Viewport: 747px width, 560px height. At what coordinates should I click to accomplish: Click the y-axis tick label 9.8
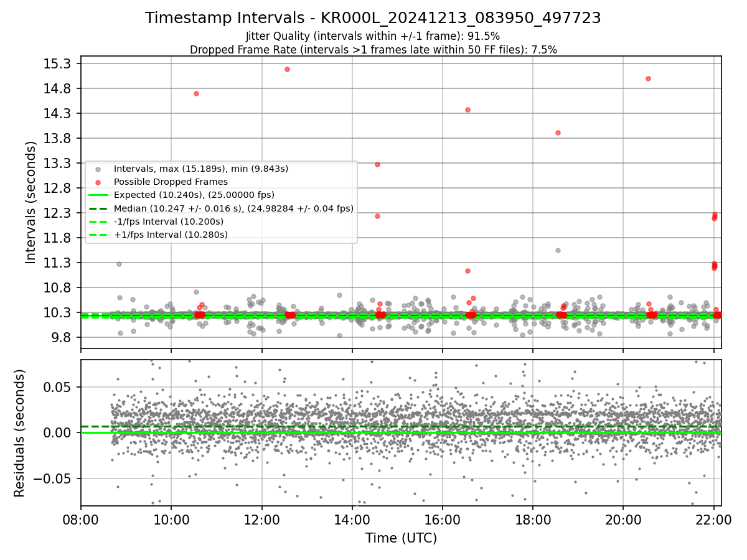point(62,337)
